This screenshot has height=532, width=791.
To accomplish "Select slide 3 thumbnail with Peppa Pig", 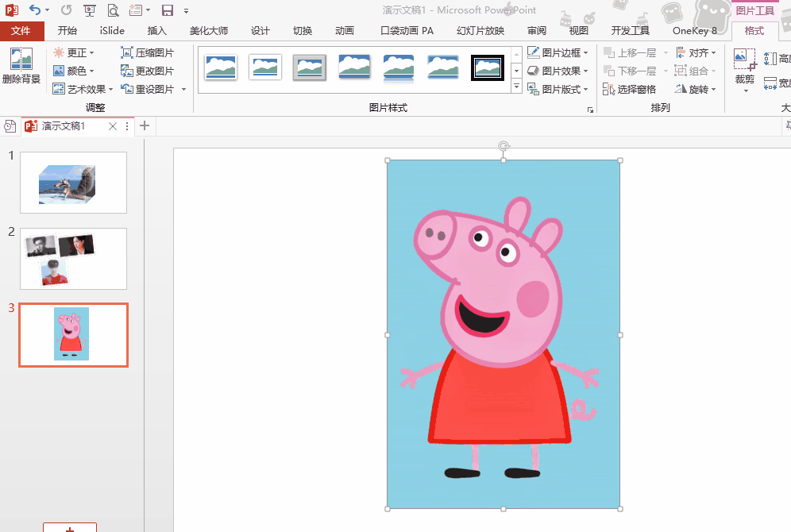I will pyautogui.click(x=73, y=335).
